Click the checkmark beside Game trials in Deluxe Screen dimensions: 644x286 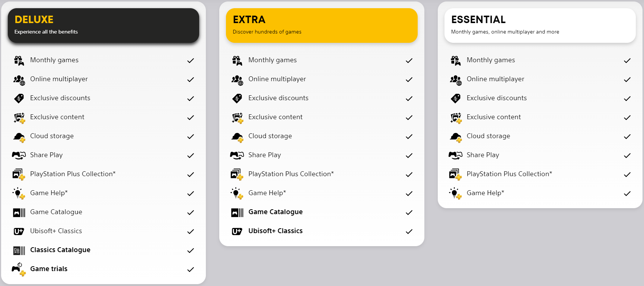(x=191, y=269)
